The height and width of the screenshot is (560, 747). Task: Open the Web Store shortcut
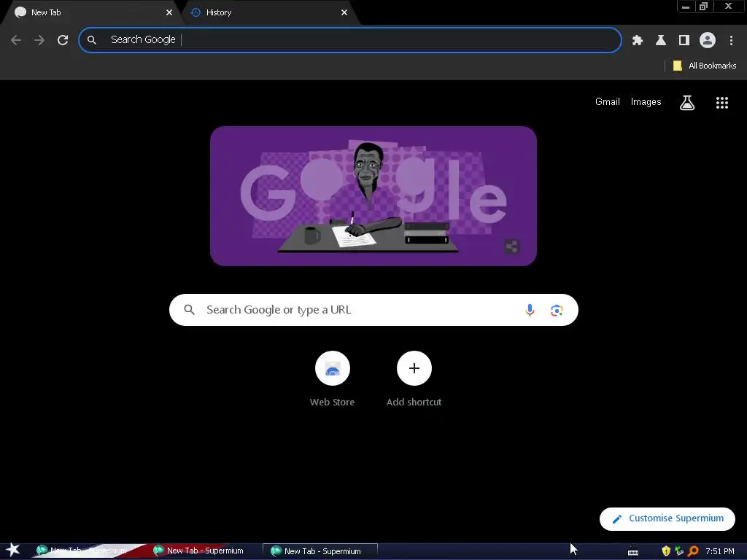332,379
